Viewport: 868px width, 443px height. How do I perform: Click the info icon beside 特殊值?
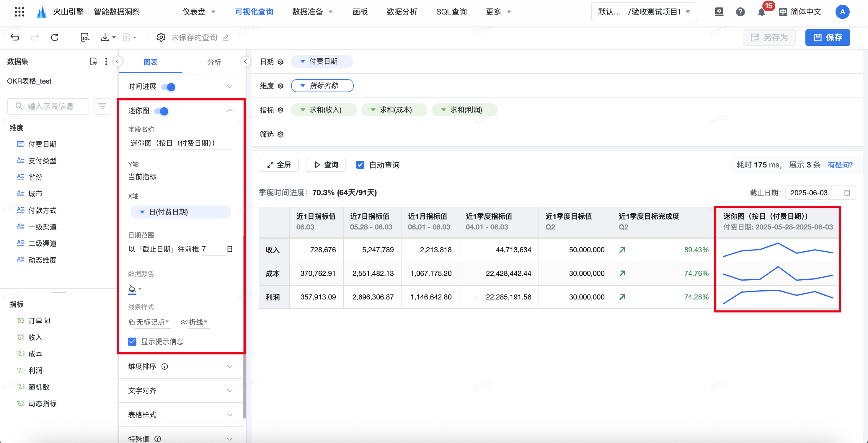click(x=158, y=439)
